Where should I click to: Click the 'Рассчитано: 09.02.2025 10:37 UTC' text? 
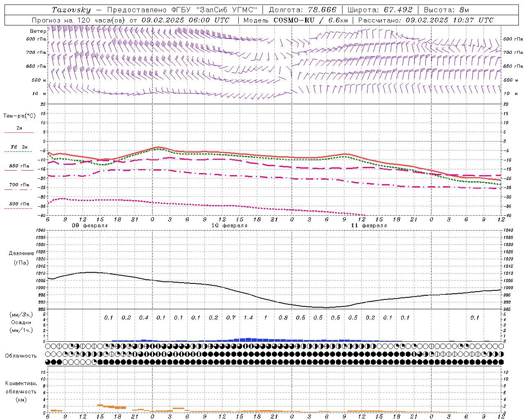[426, 20]
